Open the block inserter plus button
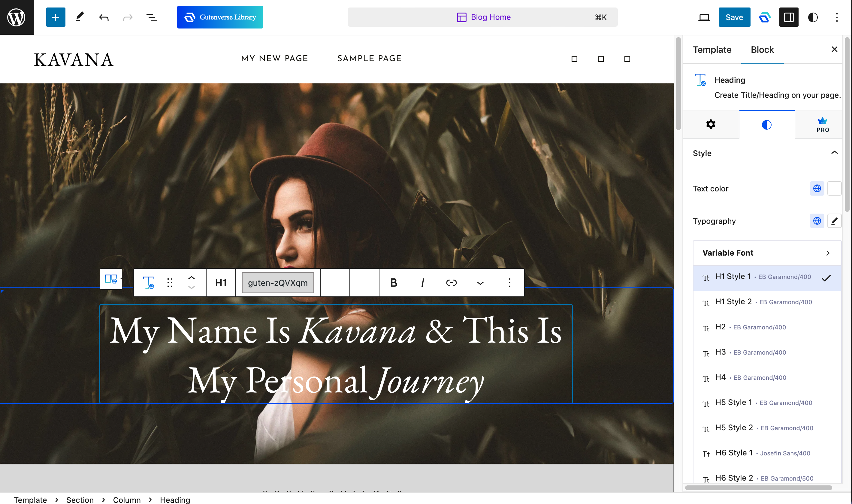This screenshot has width=852, height=504. click(56, 17)
